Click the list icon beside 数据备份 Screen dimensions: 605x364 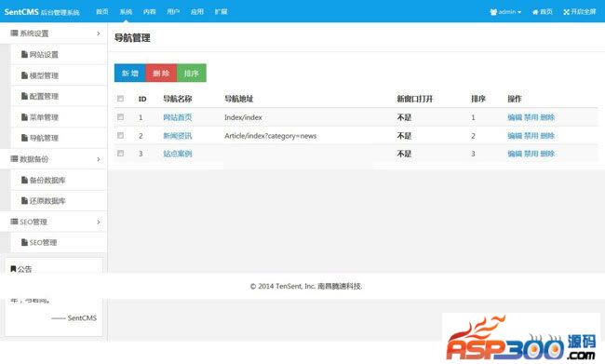coord(14,158)
